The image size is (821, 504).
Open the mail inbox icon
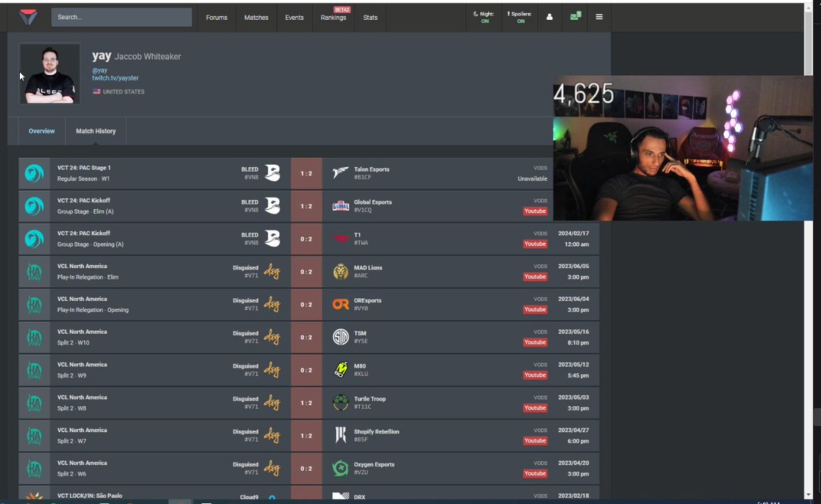(x=575, y=16)
